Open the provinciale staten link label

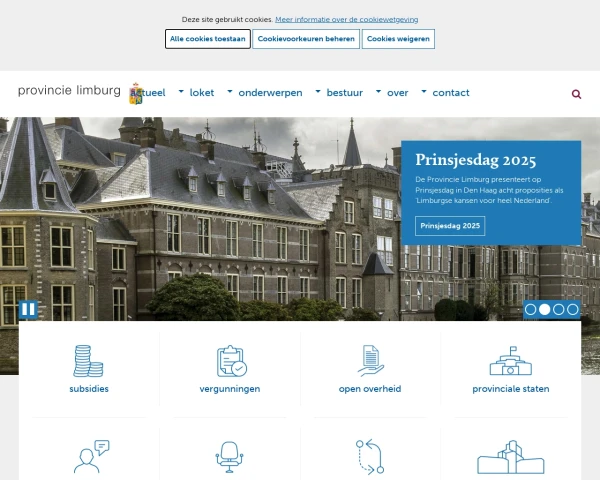tap(511, 389)
